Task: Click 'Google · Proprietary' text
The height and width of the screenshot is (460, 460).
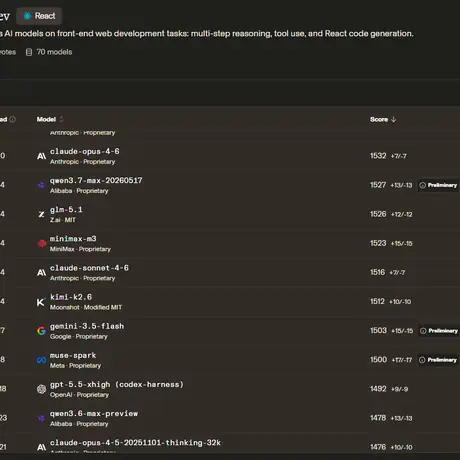Action: coord(79,337)
